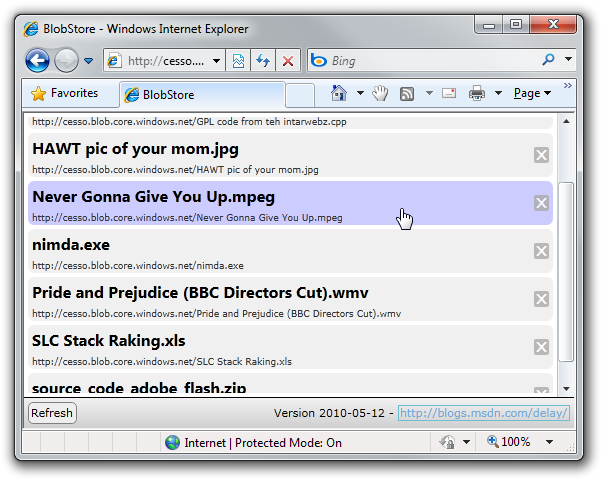The image size is (602, 479).
Task: Open the Favorites star button
Action: click(64, 93)
